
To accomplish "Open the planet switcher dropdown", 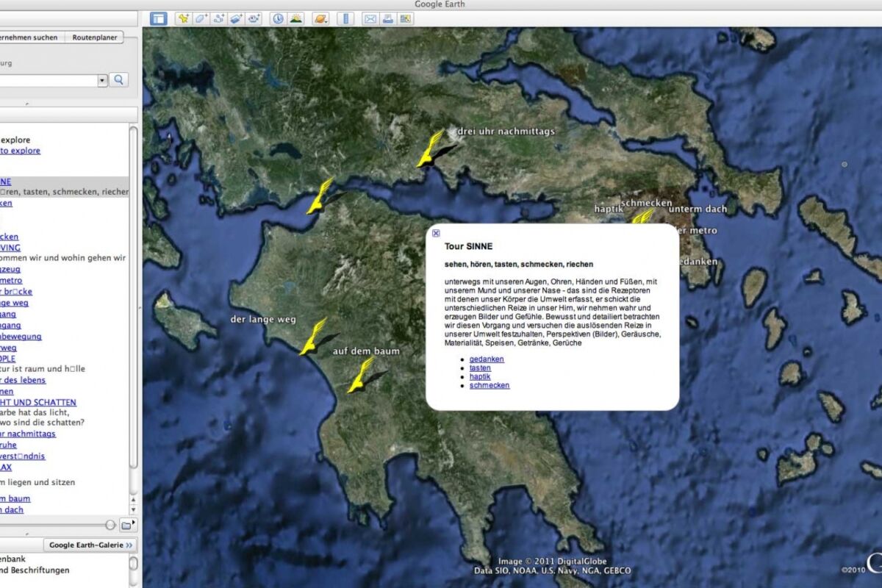I will 320,18.
